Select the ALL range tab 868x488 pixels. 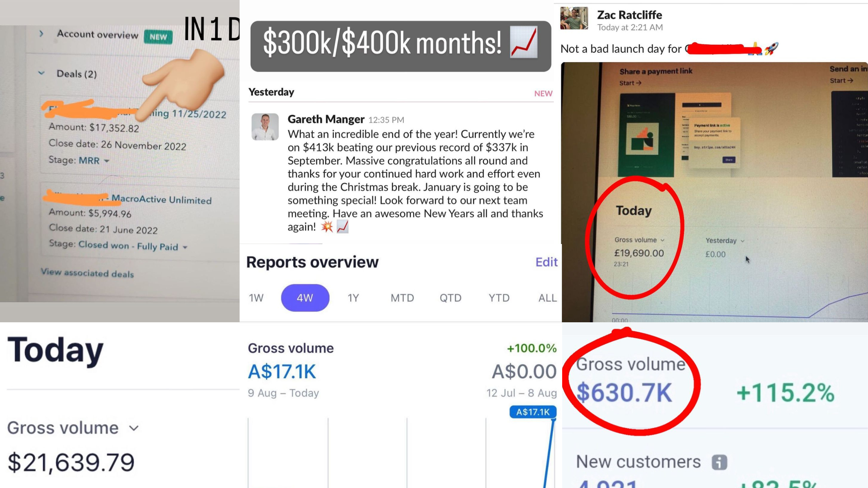[x=547, y=298]
